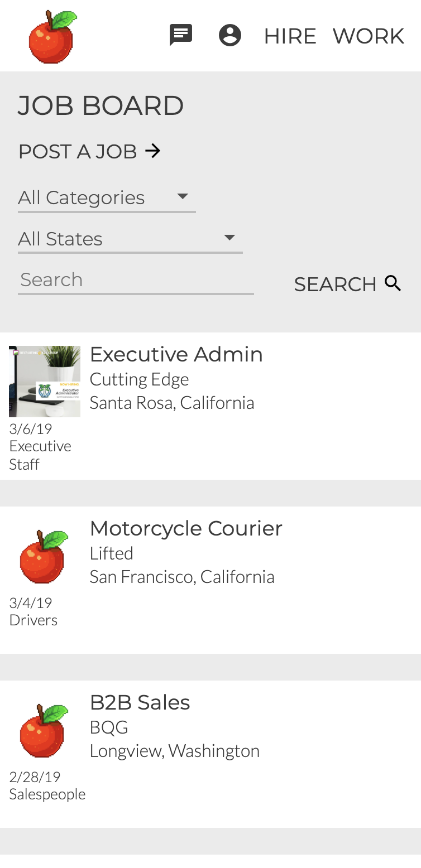Go to the WORK menu item
421x868 pixels.
pyautogui.click(x=369, y=36)
